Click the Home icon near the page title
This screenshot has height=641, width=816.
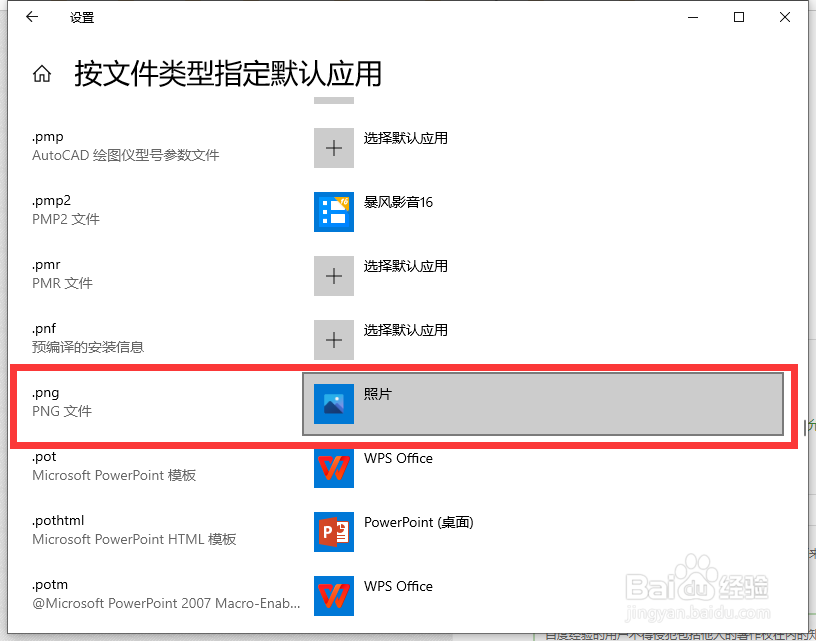pyautogui.click(x=41, y=72)
